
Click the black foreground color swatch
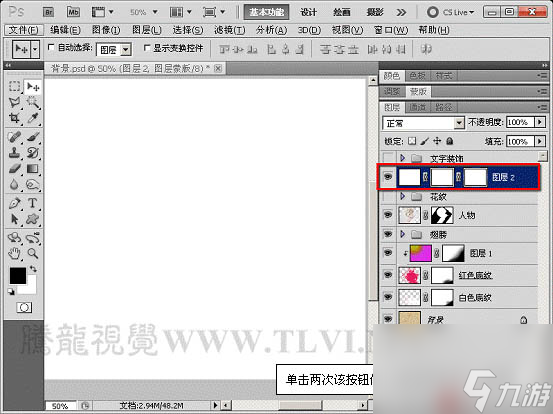(x=18, y=275)
